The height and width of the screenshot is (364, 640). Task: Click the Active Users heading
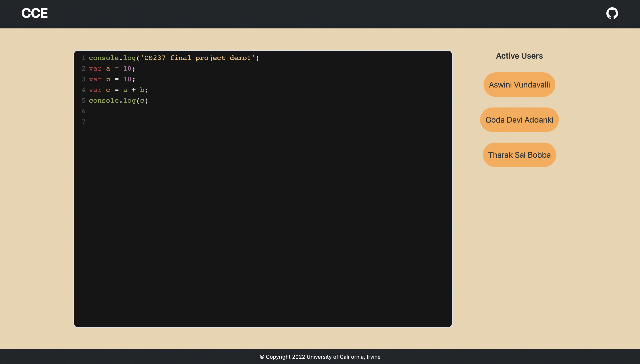519,56
